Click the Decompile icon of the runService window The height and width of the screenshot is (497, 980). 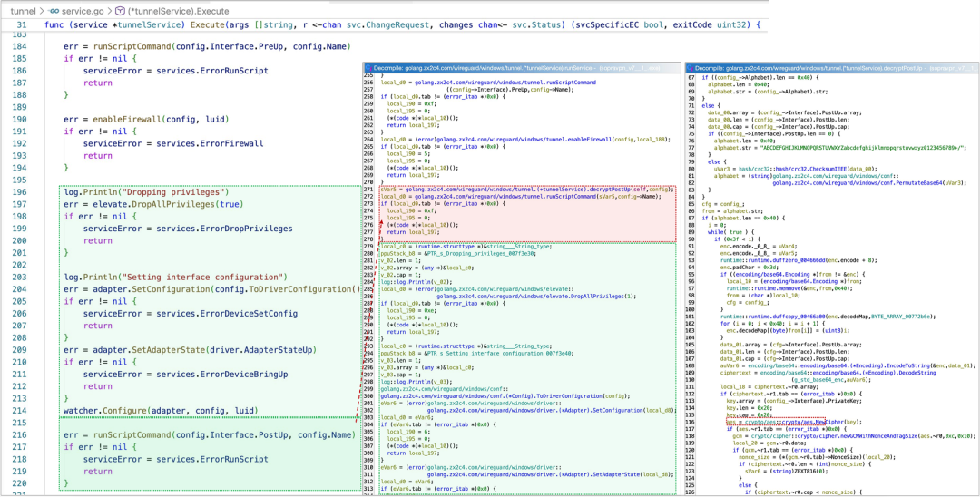point(368,66)
